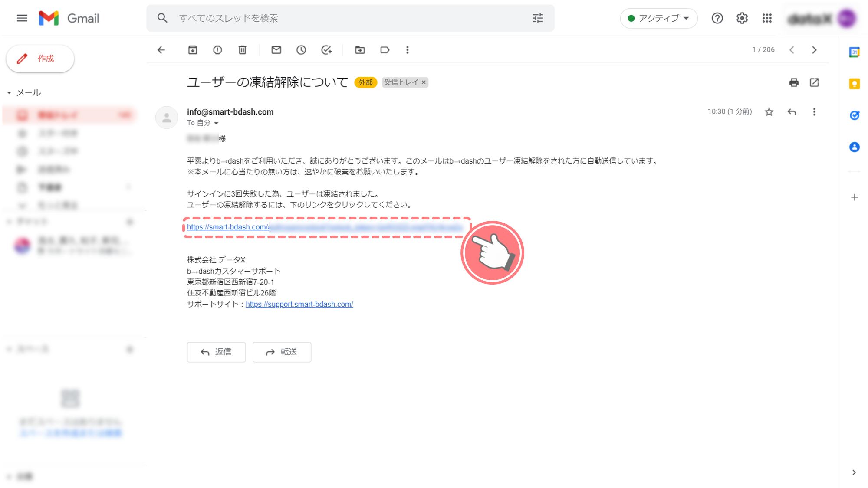Delete this email with trash icon
The image size is (868, 488).
click(x=243, y=50)
